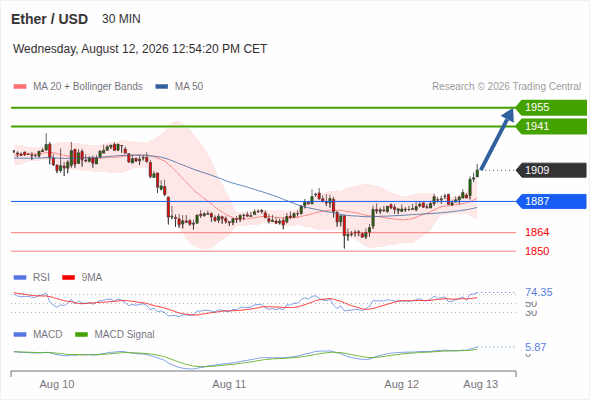Click the 30 MIN timeframe label
The width and height of the screenshot is (590, 400).
click(121, 19)
